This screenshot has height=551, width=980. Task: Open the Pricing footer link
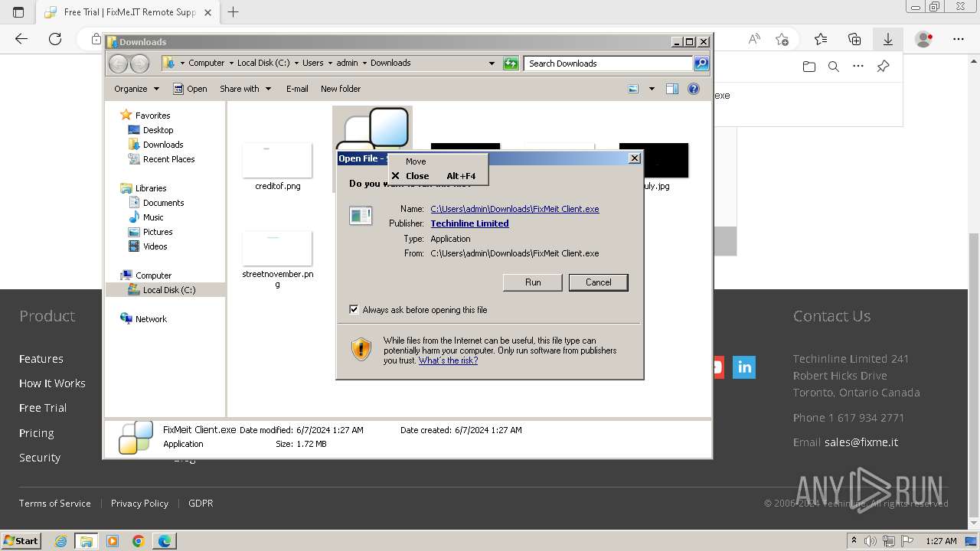[x=36, y=433]
